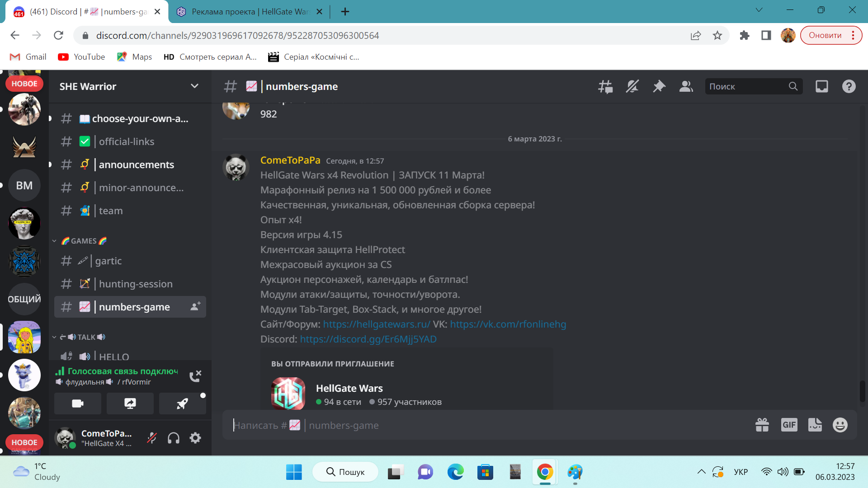Screen dimensions: 868x488
Task: Open the choose-your-own-a... channel
Action: tap(130, 118)
